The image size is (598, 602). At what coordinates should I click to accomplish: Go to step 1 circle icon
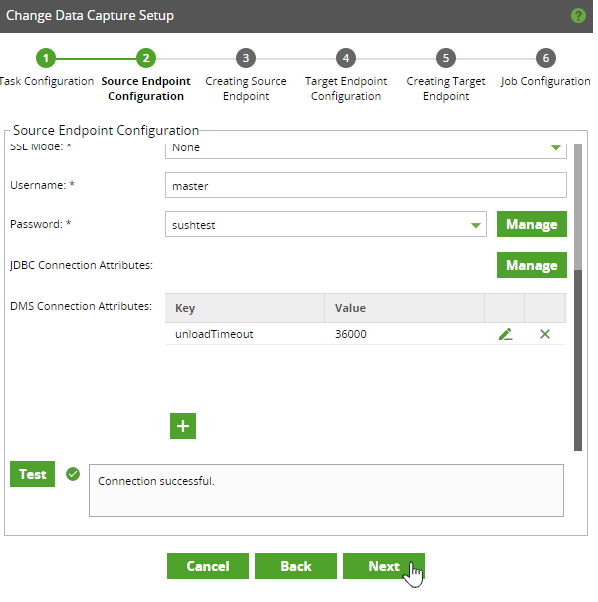(46, 58)
